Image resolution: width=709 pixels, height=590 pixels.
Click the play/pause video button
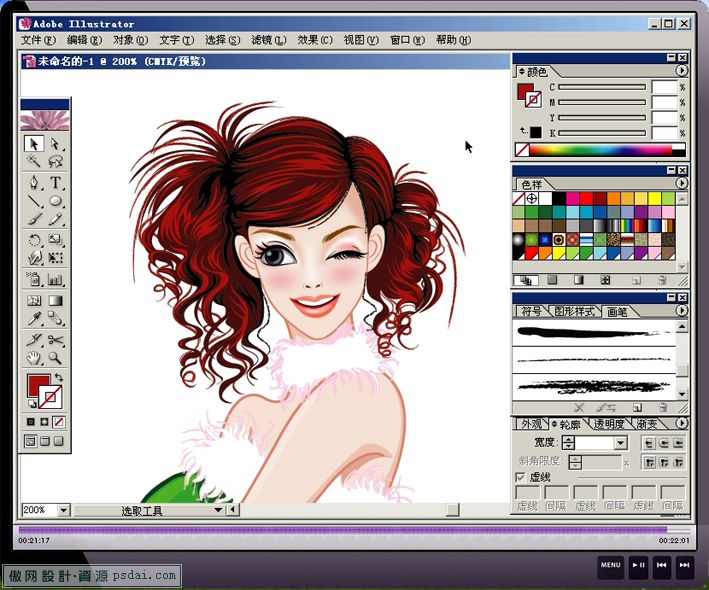pos(638,567)
